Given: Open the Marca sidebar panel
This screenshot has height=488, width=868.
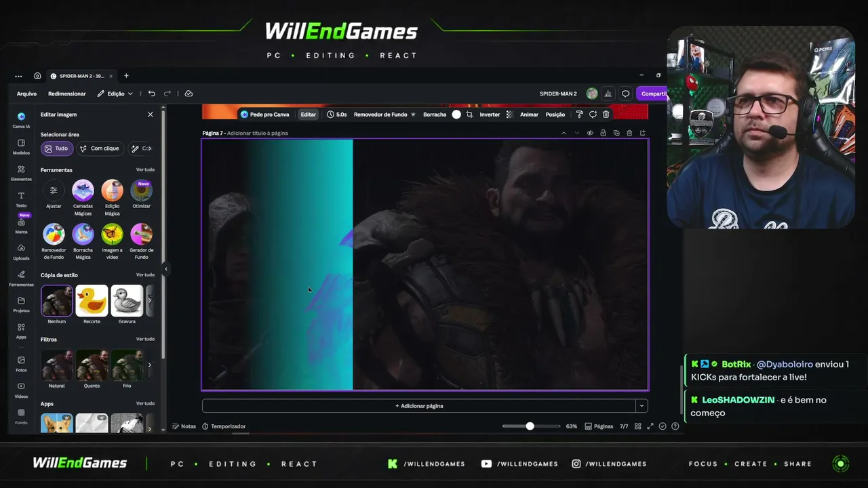Looking at the screenshot, I should [21, 226].
